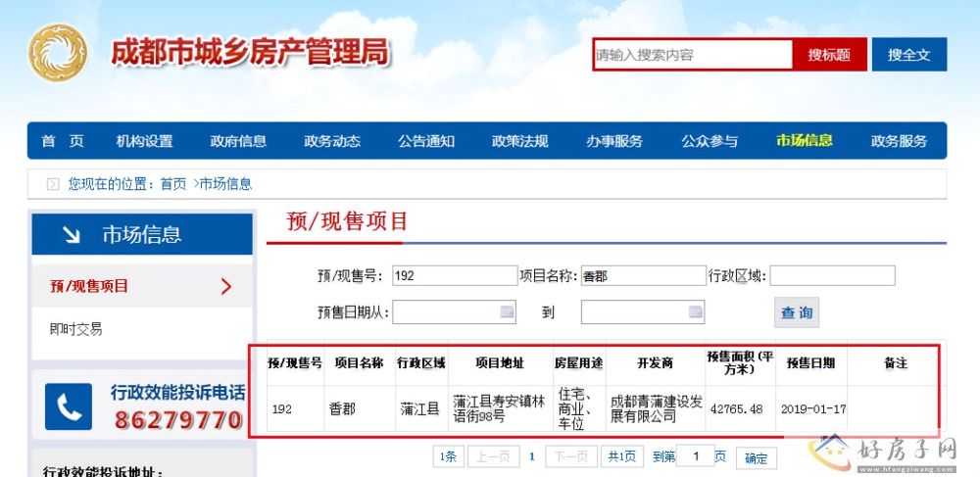Open calendar picker for end presale date
Screen dimensions: 980x477
(x=695, y=312)
